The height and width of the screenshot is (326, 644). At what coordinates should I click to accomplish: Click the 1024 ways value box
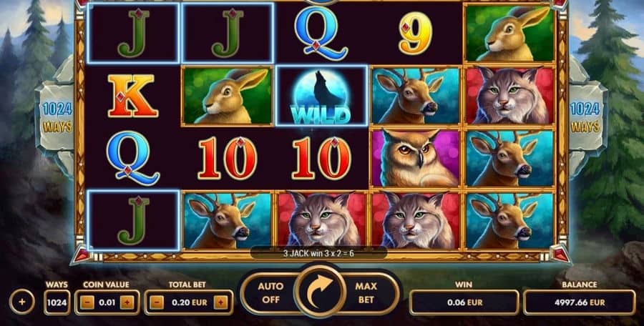tap(57, 302)
